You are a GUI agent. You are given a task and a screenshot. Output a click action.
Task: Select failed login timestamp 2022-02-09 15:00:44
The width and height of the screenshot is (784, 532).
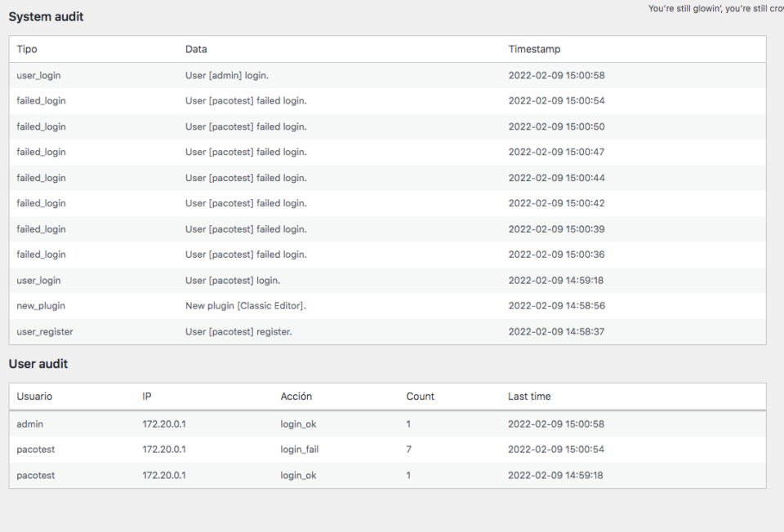tap(556, 178)
